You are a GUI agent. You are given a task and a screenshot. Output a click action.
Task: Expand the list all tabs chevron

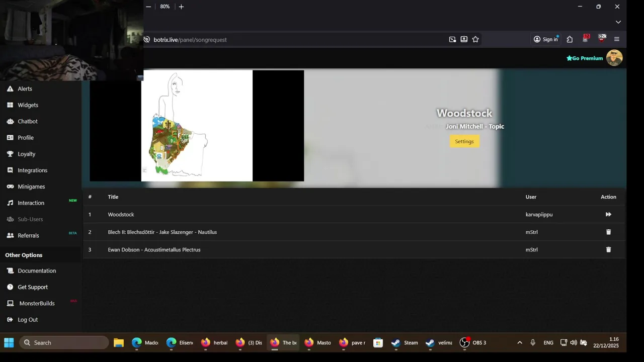click(x=618, y=22)
